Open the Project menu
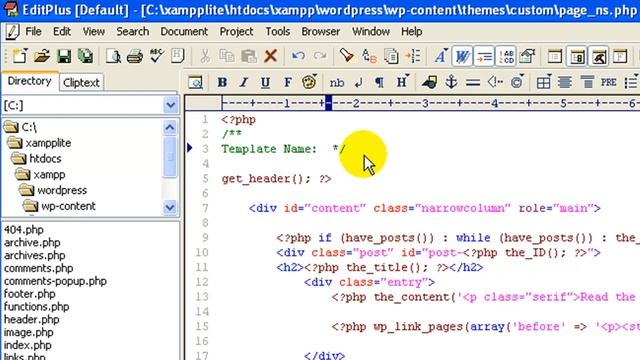 (236, 31)
